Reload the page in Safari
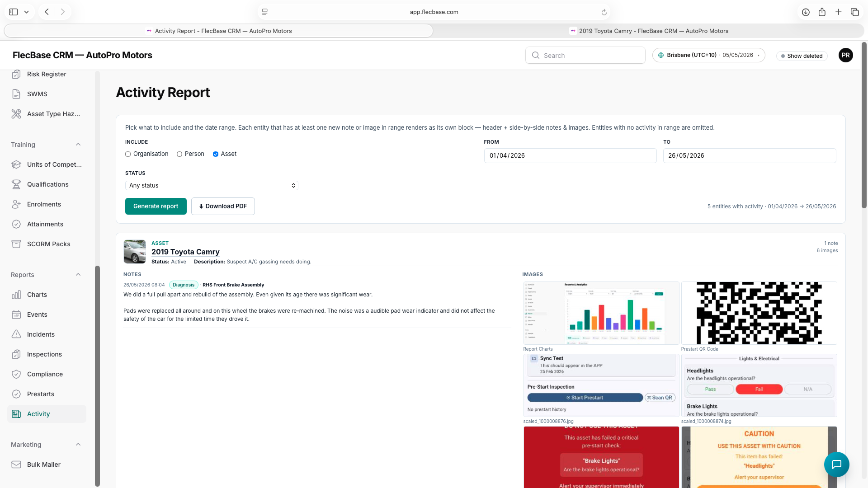Viewport: 868px width, 488px height. click(604, 12)
